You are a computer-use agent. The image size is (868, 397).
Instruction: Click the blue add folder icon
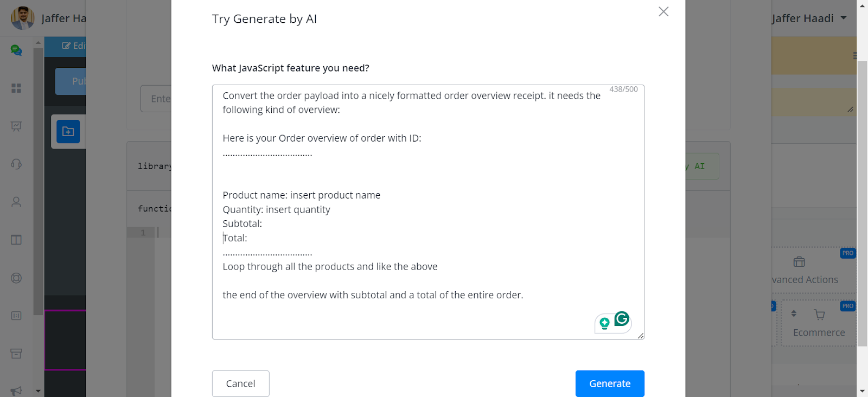68,131
